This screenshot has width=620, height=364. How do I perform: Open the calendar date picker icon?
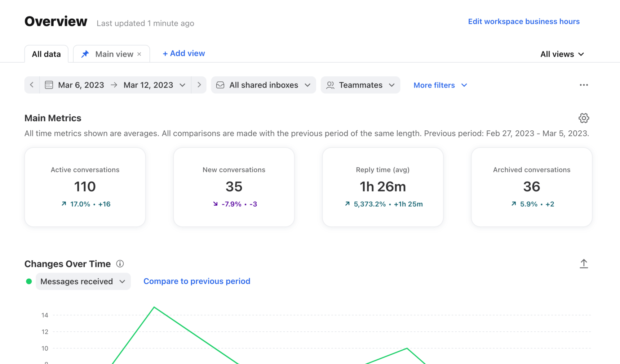pos(49,85)
